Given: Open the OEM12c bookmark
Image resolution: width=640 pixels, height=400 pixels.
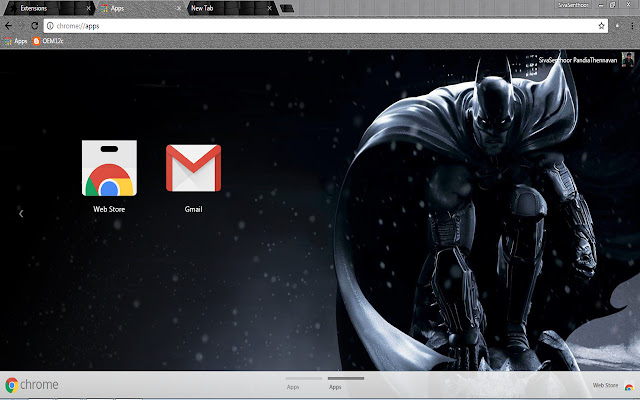Looking at the screenshot, I should (x=48, y=41).
